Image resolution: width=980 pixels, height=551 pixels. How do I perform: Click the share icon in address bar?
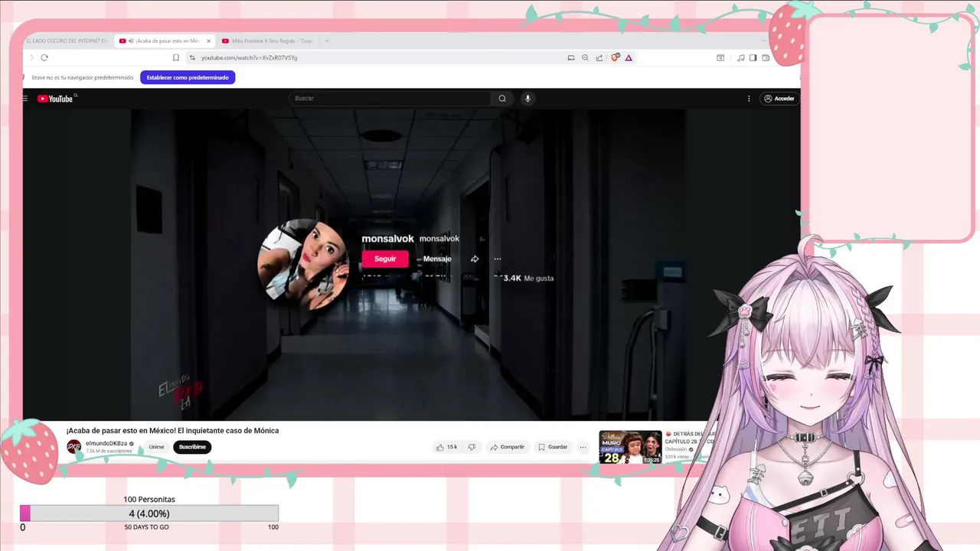point(599,57)
